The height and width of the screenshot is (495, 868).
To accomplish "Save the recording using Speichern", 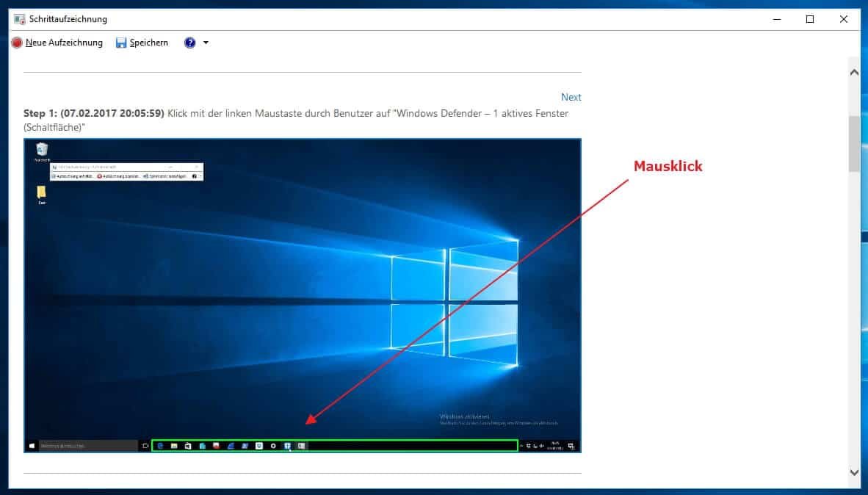I will click(142, 43).
